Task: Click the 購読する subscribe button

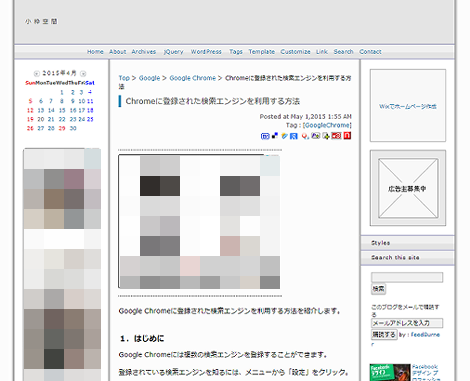Action: tap(384, 334)
